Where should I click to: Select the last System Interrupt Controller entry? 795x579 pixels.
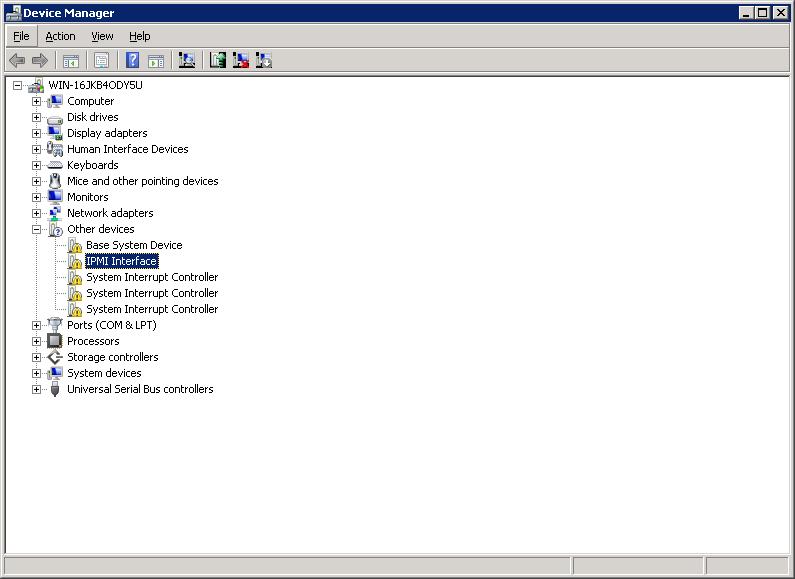click(x=152, y=309)
